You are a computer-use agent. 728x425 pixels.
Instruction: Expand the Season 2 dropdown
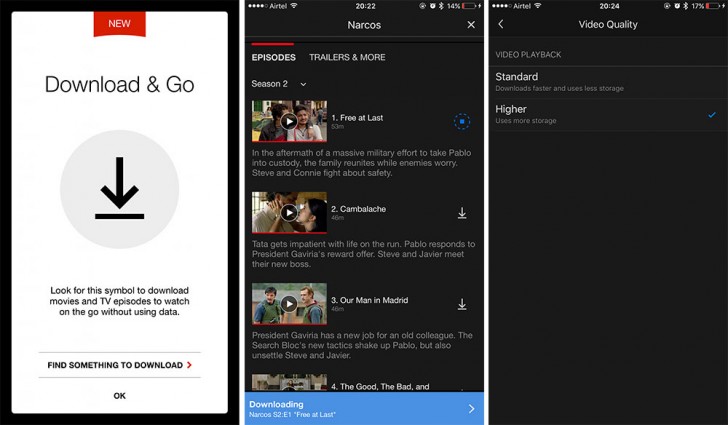[x=279, y=84]
